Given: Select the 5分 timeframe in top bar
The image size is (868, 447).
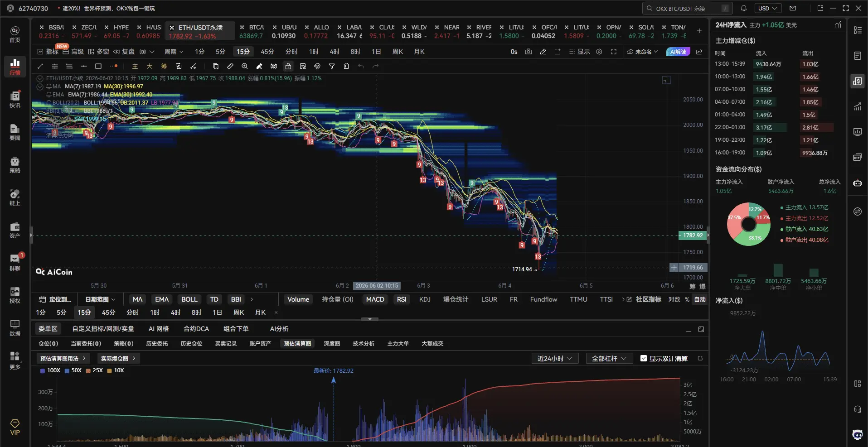Looking at the screenshot, I should (x=220, y=52).
